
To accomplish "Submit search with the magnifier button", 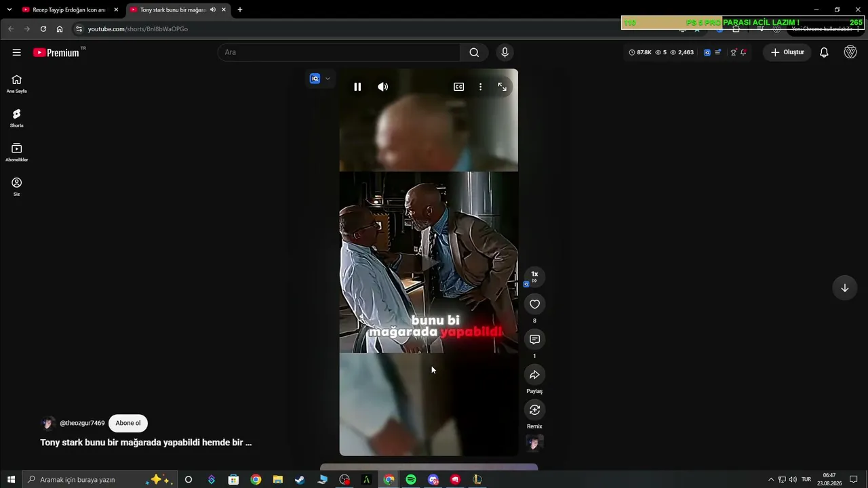I will pyautogui.click(x=474, y=52).
